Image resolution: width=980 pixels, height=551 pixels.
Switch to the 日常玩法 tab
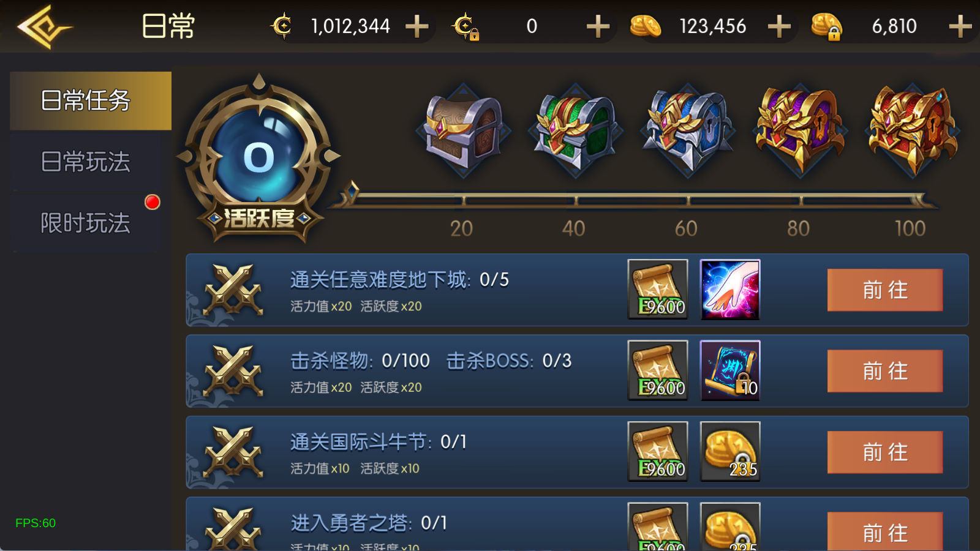pyautogui.click(x=86, y=162)
